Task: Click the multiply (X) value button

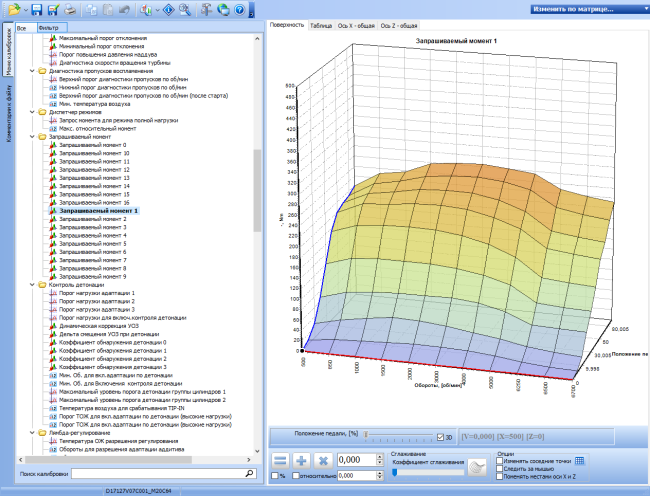Action: [x=323, y=460]
